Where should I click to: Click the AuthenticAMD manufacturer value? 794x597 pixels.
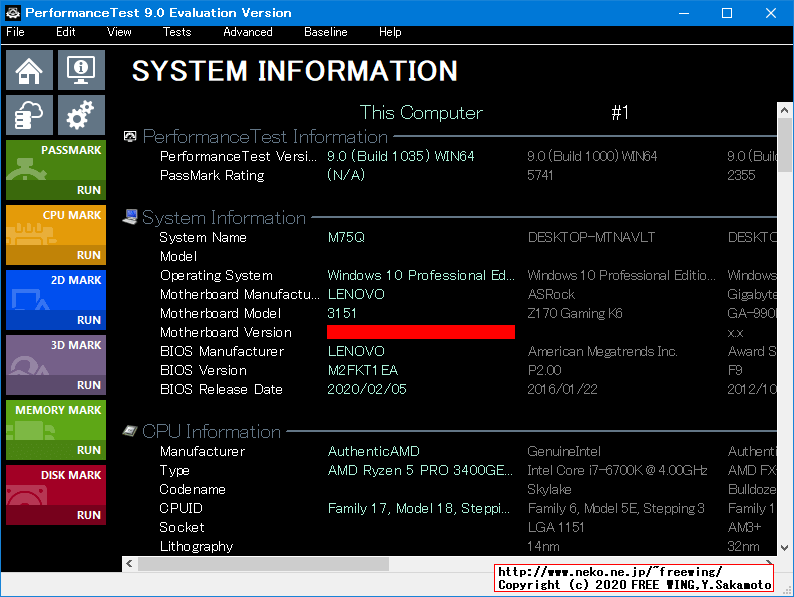tap(374, 451)
